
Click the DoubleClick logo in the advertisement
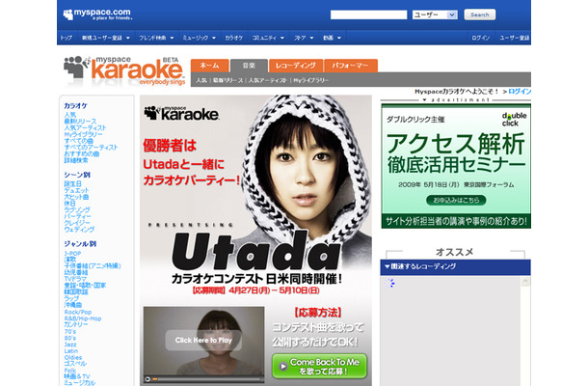pos(514,120)
